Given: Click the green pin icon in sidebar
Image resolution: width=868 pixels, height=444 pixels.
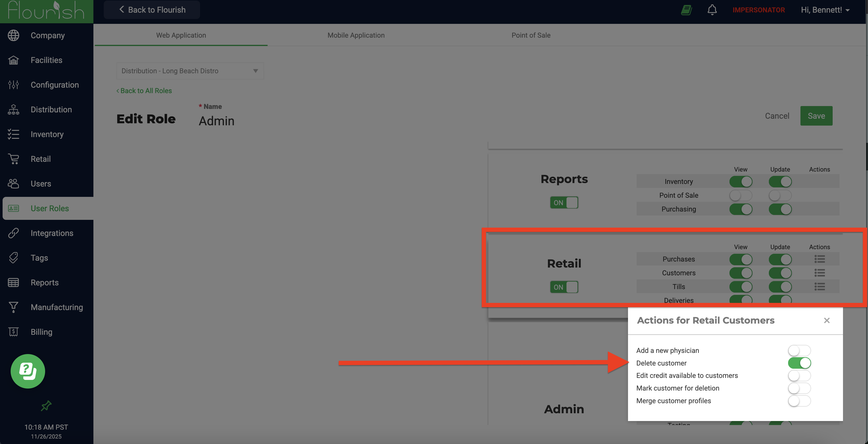Looking at the screenshot, I should 46,405.
